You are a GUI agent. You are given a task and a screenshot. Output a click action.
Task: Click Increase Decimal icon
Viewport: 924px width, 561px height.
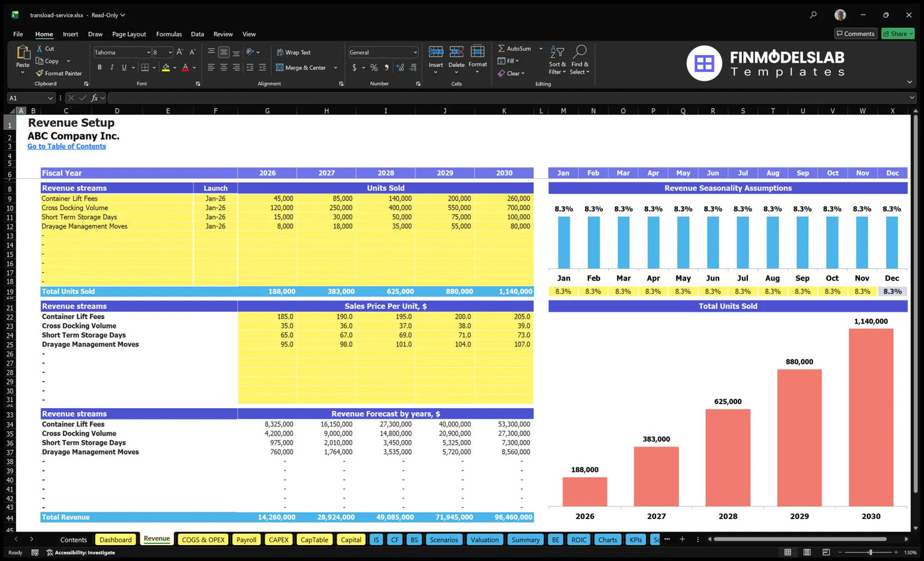click(400, 67)
